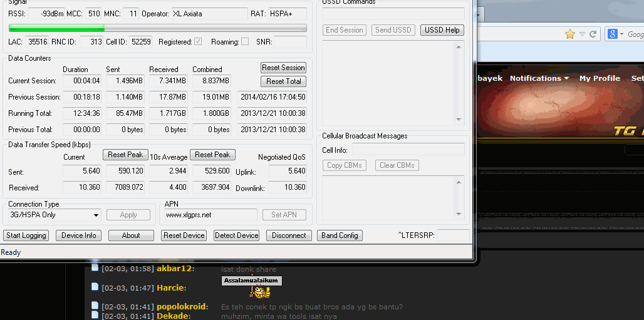
Task: Toggle the Registered checkbox
Action: click(198, 41)
